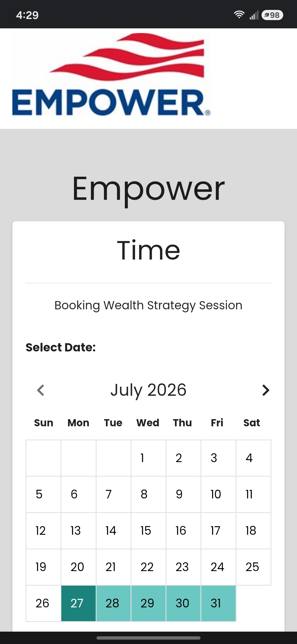Image resolution: width=297 pixels, height=644 pixels.
Task: Tap the Wi-Fi status icon
Action: click(x=239, y=15)
